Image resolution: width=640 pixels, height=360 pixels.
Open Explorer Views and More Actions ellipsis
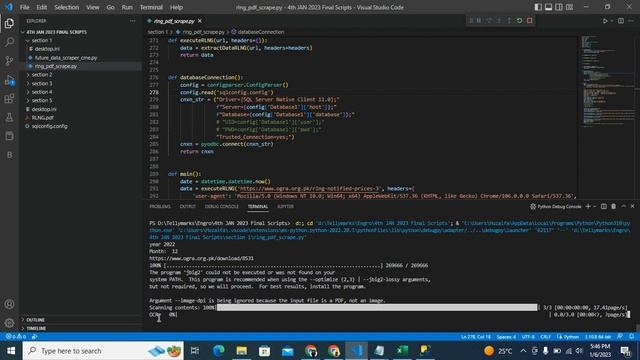click(133, 21)
